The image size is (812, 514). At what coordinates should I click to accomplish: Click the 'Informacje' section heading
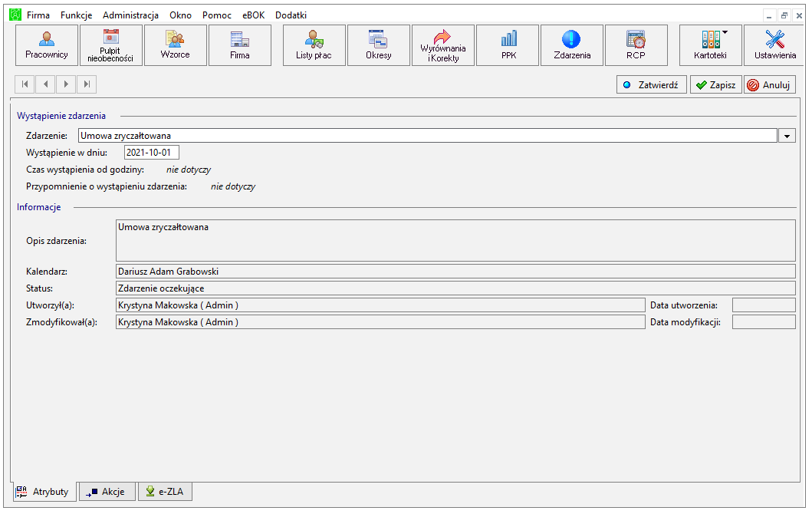pyautogui.click(x=39, y=206)
